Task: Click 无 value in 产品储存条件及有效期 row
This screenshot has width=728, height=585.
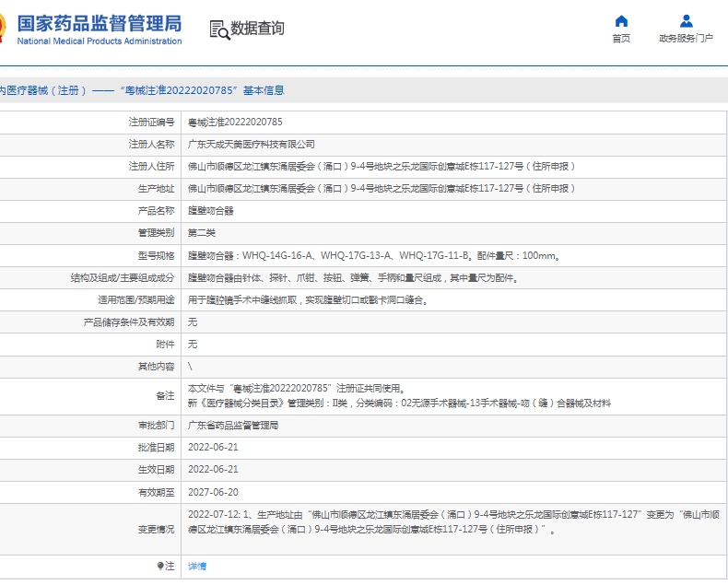Action: tap(193, 322)
